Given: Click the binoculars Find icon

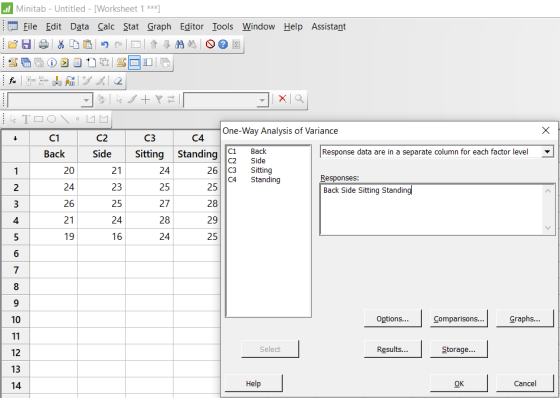Looking at the screenshot, I should (180, 44).
